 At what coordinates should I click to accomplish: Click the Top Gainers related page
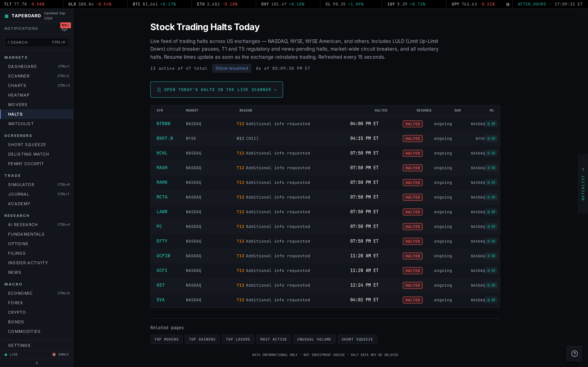[x=202, y=339]
